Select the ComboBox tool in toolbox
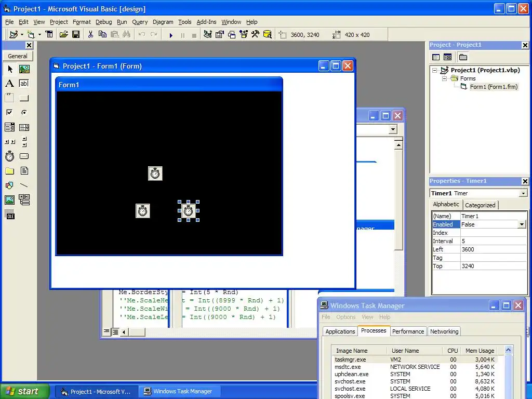Image resolution: width=532 pixels, height=399 pixels. (x=10, y=127)
